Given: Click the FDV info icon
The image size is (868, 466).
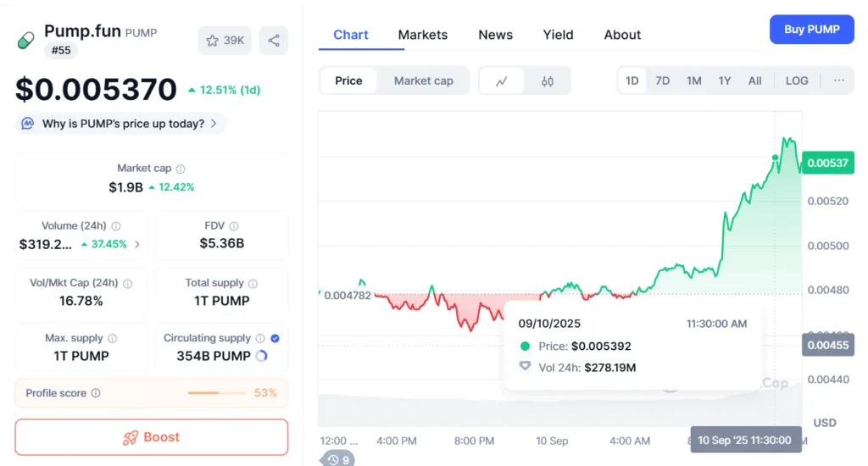Looking at the screenshot, I should (x=234, y=226).
